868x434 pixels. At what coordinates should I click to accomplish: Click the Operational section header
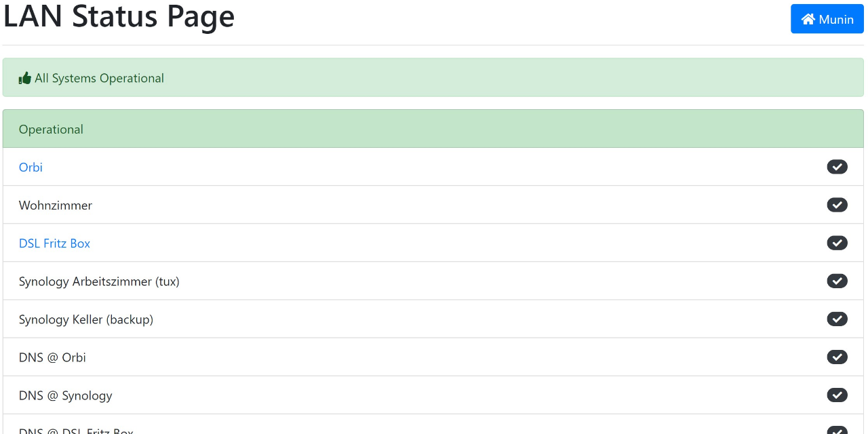[x=51, y=130]
